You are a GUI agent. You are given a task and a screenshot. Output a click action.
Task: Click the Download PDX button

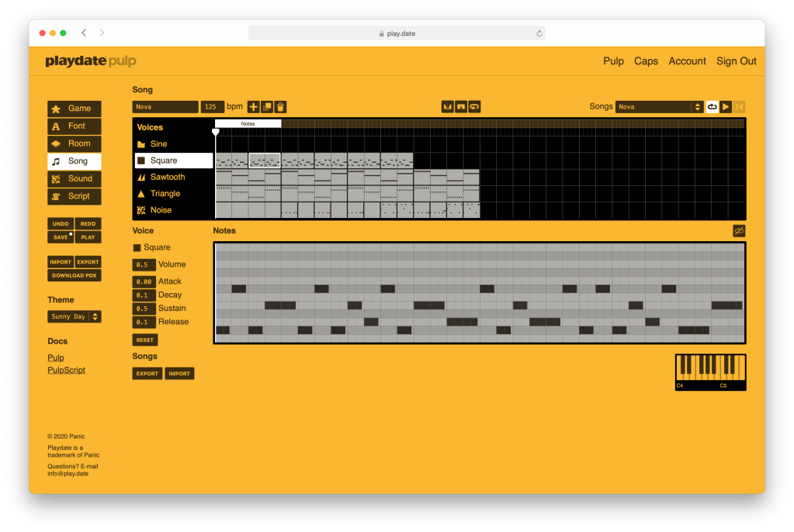coord(75,275)
